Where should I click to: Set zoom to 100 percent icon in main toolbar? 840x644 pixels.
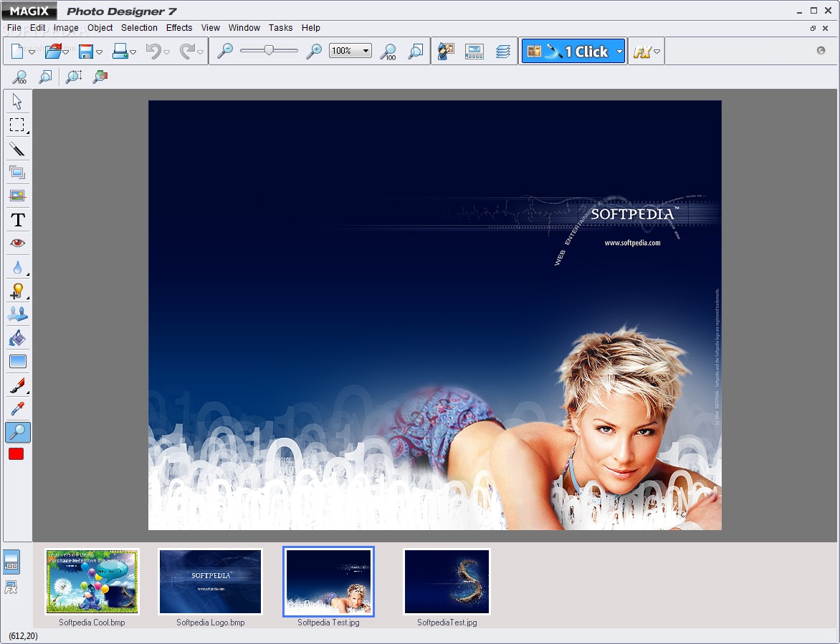(x=387, y=52)
